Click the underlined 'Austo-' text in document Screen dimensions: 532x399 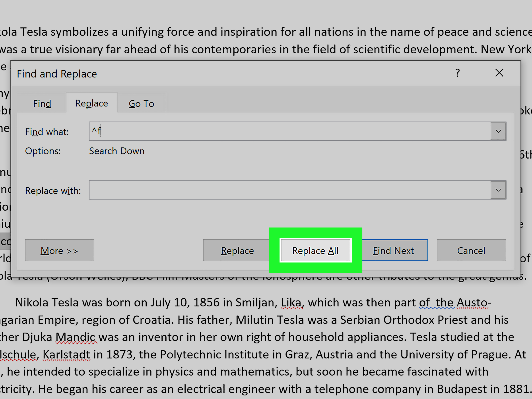click(474, 302)
